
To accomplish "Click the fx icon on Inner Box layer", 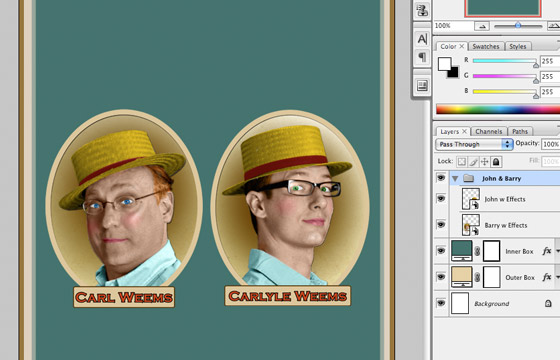I will tap(546, 251).
